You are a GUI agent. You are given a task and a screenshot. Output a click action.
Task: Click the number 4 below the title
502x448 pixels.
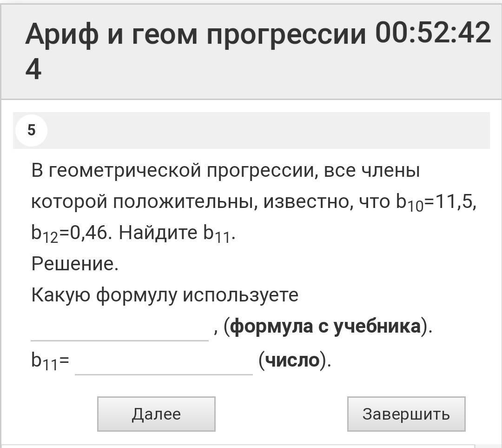coord(33,70)
